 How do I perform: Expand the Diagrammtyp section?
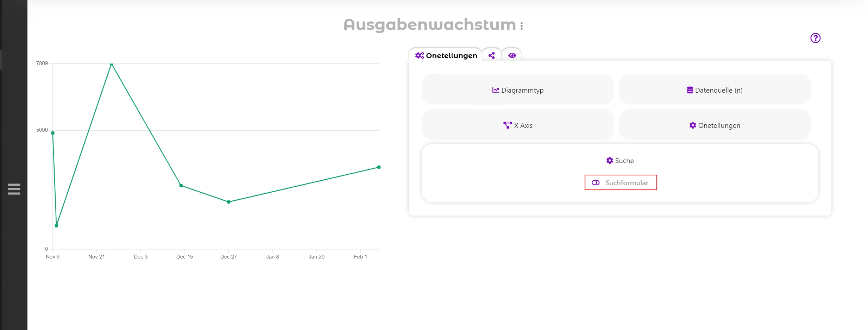tap(518, 90)
